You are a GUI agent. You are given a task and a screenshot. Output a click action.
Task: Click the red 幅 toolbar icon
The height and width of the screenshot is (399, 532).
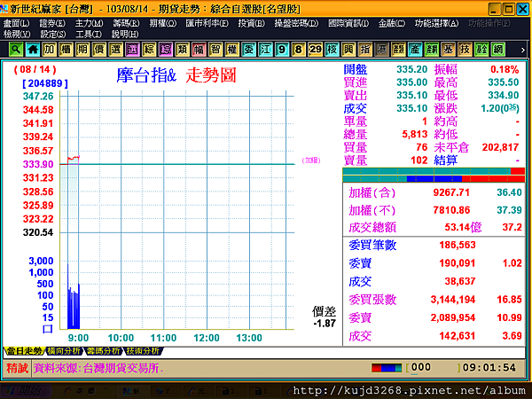point(199,50)
